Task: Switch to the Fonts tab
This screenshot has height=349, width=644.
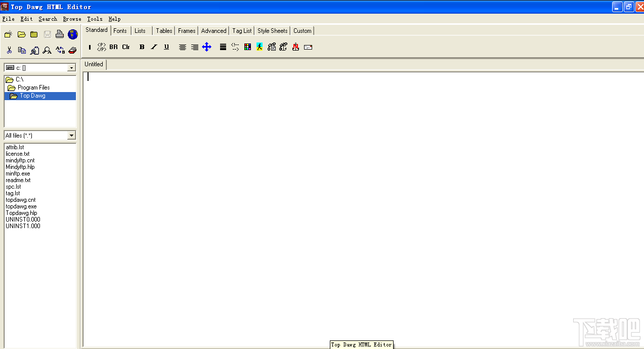Action: [x=120, y=31]
